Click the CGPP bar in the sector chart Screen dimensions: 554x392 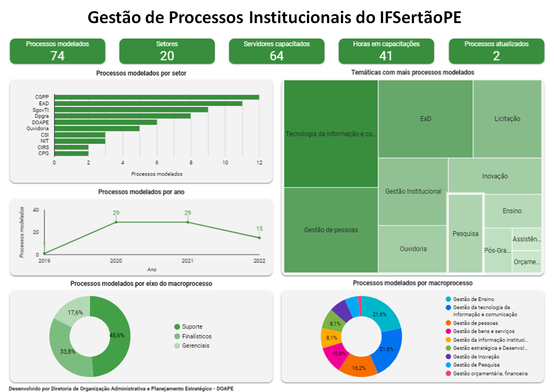click(x=157, y=97)
